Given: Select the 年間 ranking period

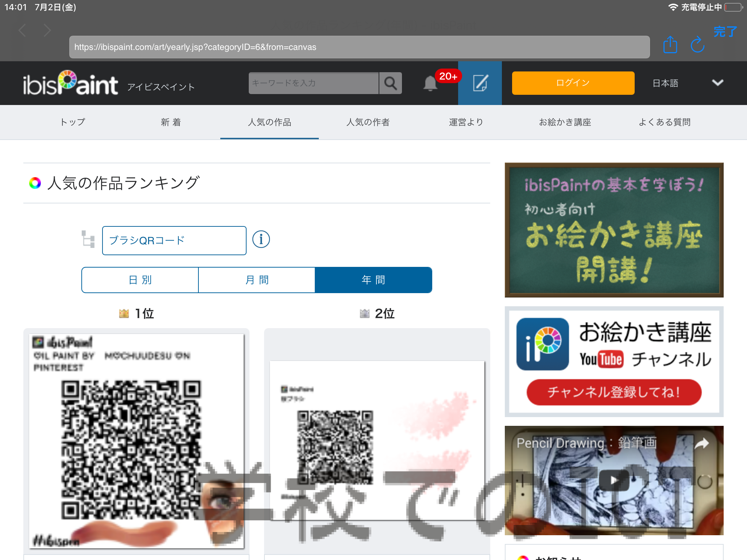Looking at the screenshot, I should coord(373,280).
